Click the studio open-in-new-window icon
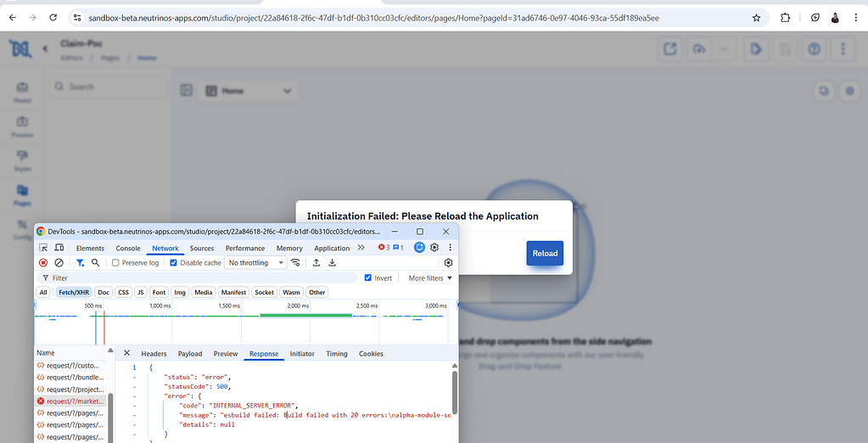The width and height of the screenshot is (868, 443). (670, 49)
